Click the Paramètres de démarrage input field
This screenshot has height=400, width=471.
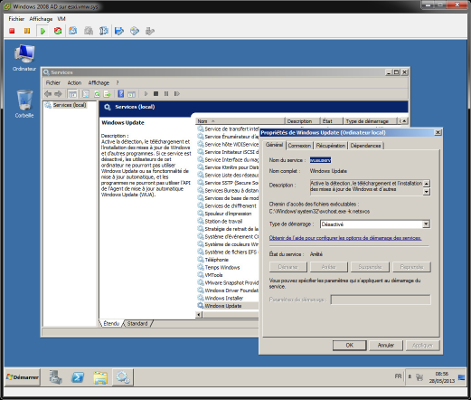380,300
